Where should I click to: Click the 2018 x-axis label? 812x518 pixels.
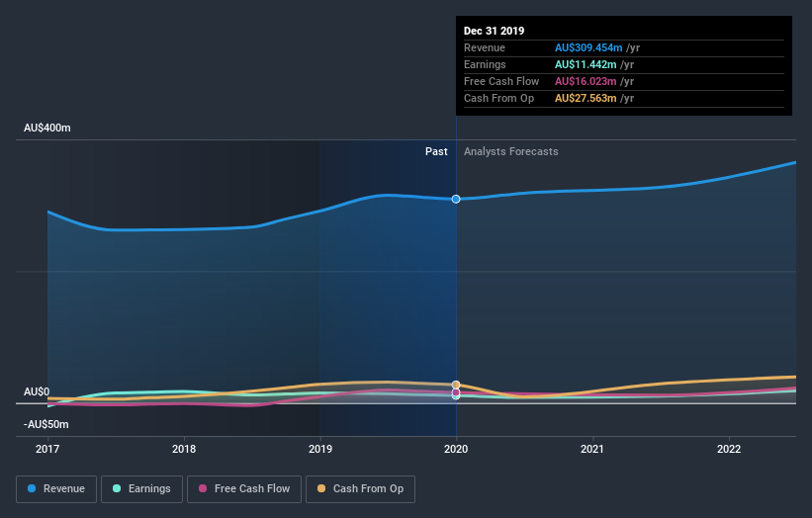click(184, 449)
